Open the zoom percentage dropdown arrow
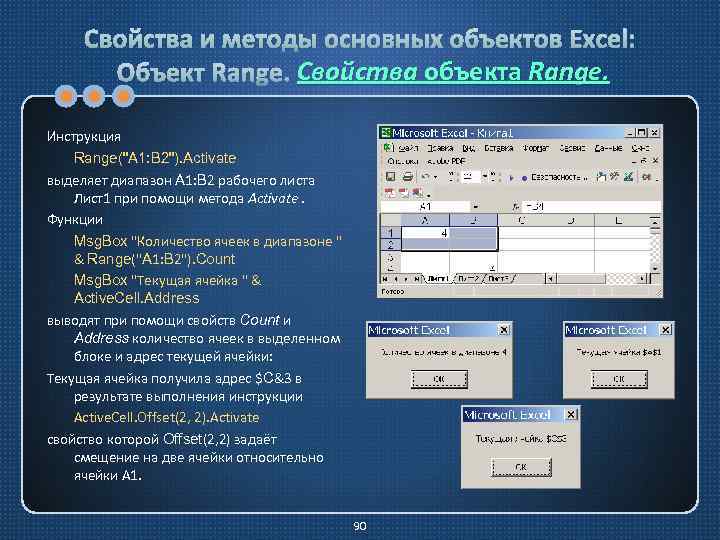The height and width of the screenshot is (540, 720). click(x=484, y=177)
